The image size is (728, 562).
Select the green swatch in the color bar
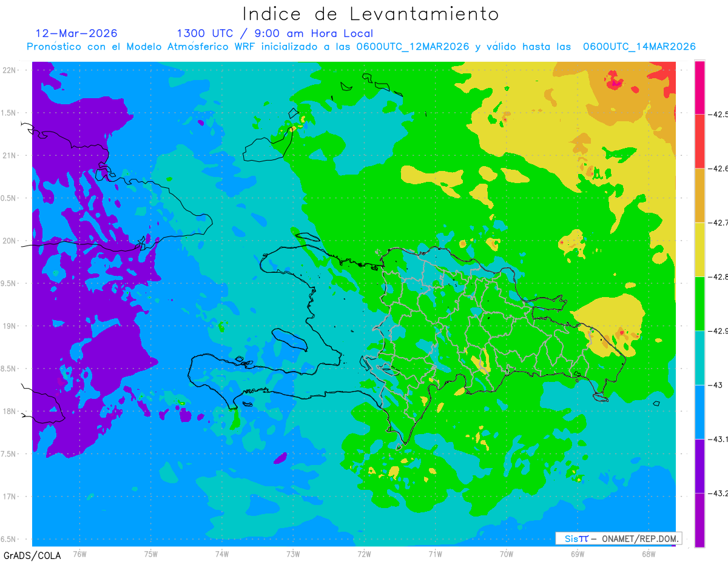(699, 303)
